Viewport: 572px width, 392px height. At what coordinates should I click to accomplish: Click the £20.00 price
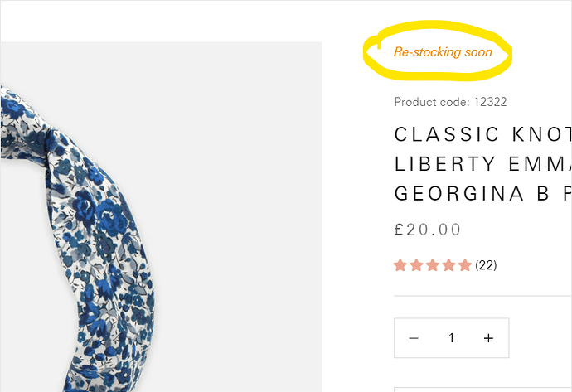click(x=428, y=230)
